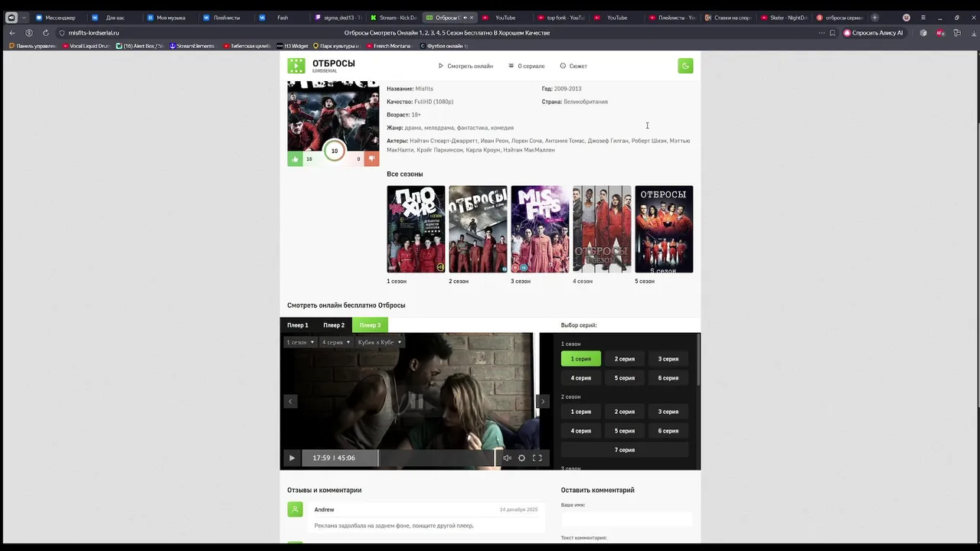
Task: Select 6 серия of season 1
Action: pyautogui.click(x=668, y=378)
